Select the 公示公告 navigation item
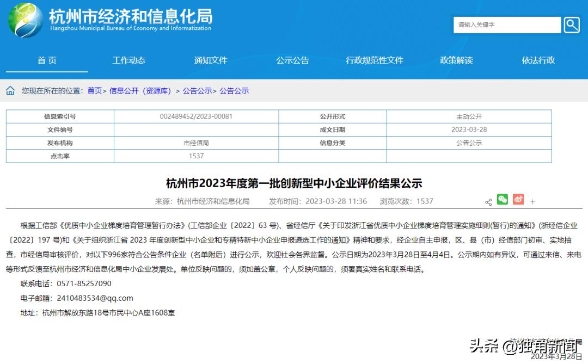 pyautogui.click(x=292, y=60)
